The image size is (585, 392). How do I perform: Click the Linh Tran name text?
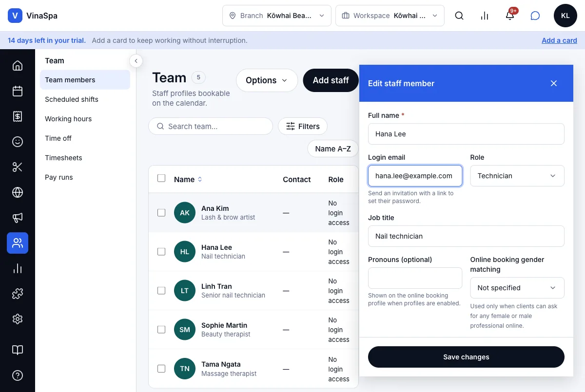point(216,286)
